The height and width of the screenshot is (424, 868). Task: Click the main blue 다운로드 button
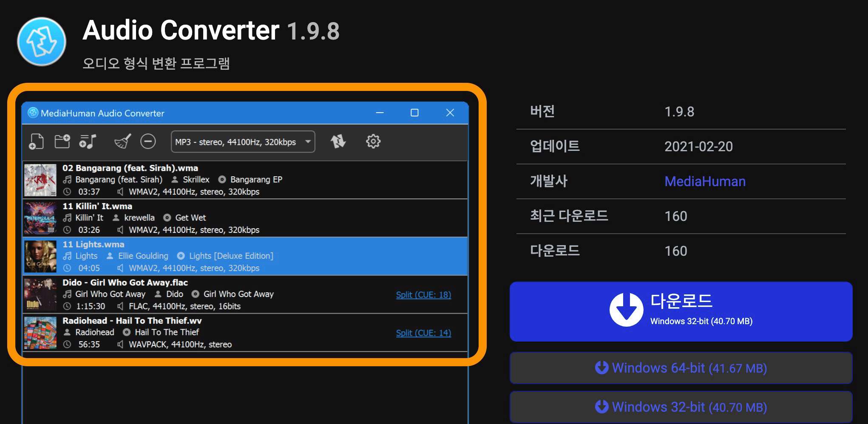coord(681,311)
